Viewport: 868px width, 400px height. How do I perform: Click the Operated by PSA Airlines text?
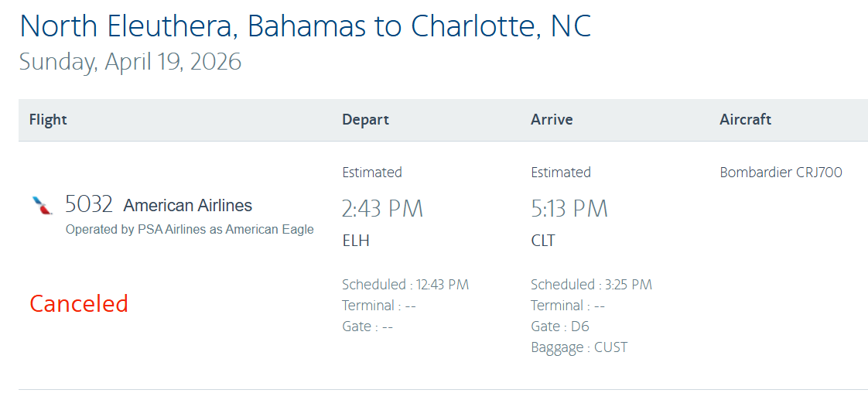click(190, 229)
